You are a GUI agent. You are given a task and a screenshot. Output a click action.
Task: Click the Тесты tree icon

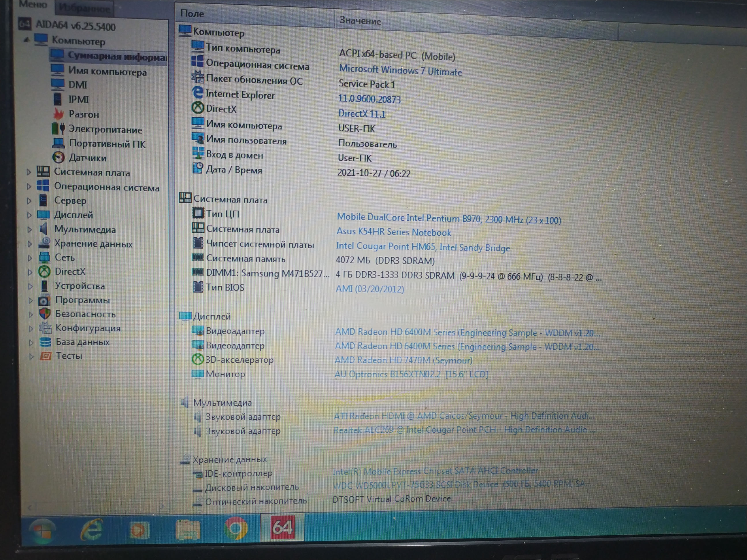pyautogui.click(x=46, y=356)
